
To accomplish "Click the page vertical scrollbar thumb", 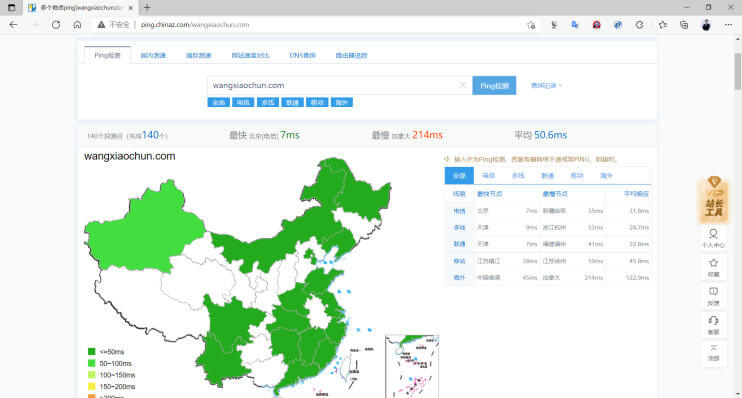I will [x=737, y=71].
